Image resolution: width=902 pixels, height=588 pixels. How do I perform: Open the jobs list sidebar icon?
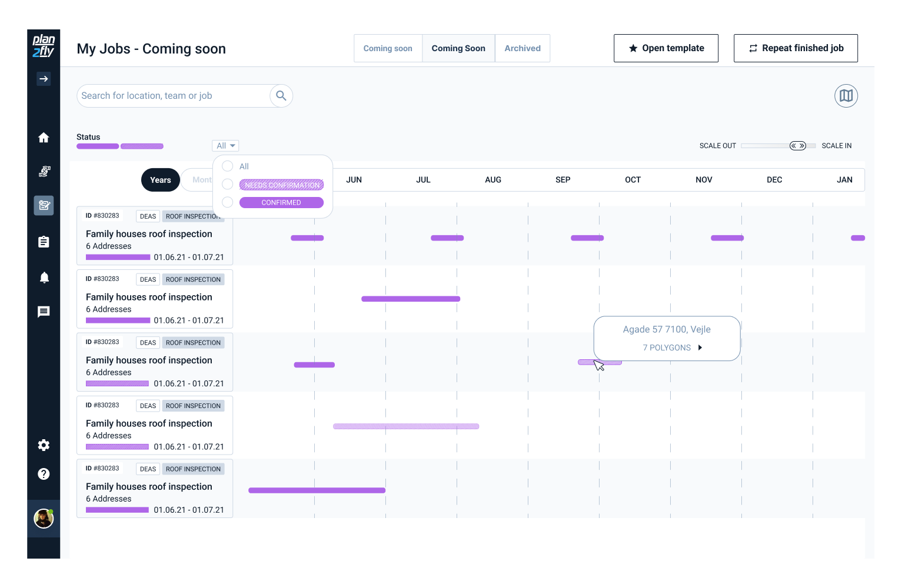pyautogui.click(x=44, y=205)
